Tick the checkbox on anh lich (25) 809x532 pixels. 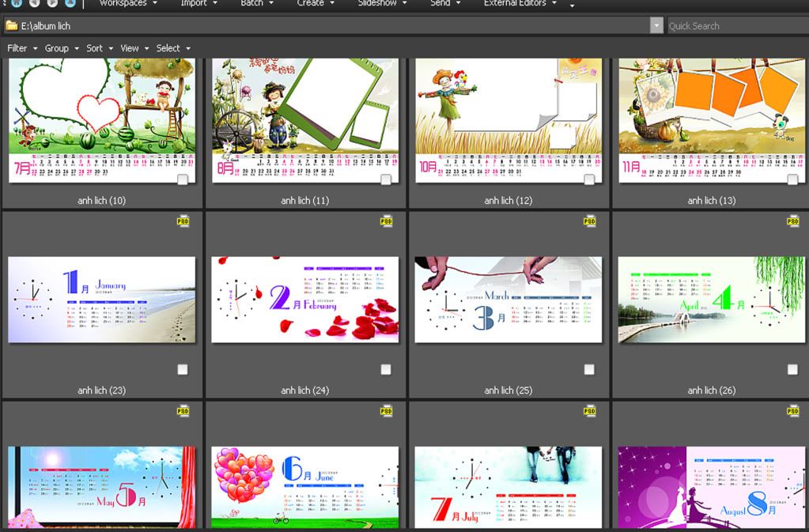[589, 370]
